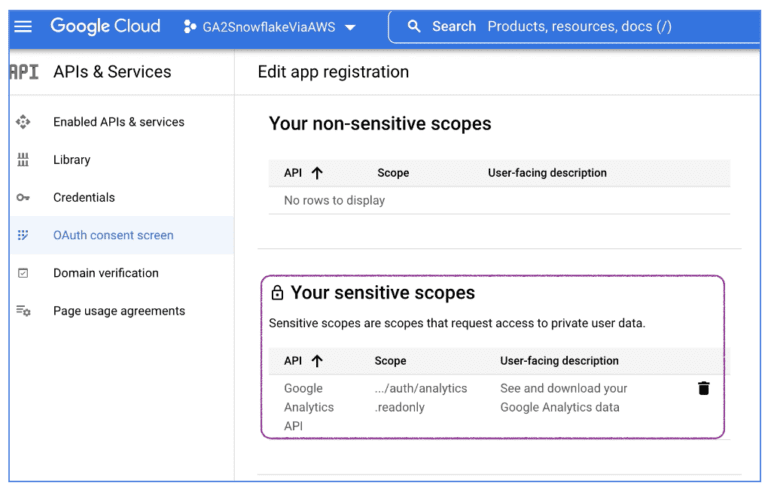Screen dimensions: 768x492
Task: Click the Credentials key icon
Action: (23, 197)
